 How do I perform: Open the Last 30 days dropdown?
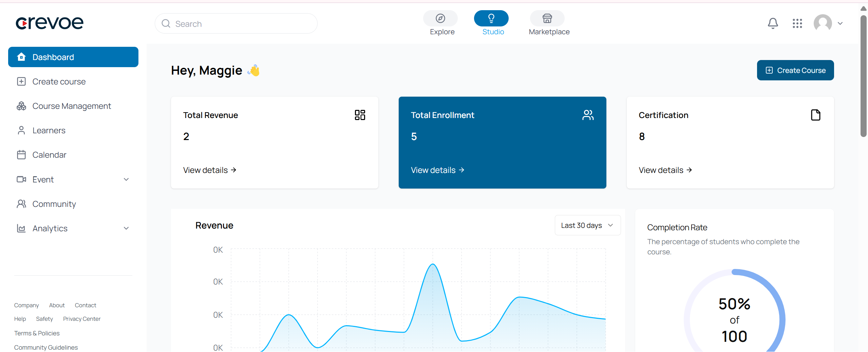click(588, 225)
